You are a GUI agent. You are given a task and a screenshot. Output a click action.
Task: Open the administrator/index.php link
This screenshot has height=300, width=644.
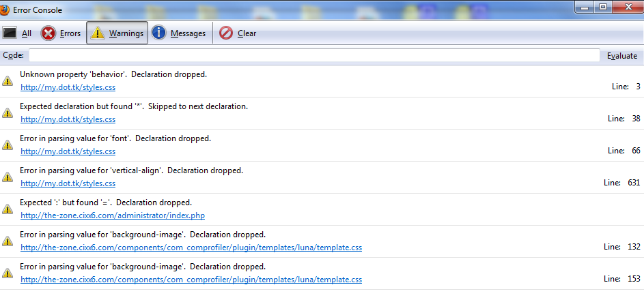pos(113,215)
